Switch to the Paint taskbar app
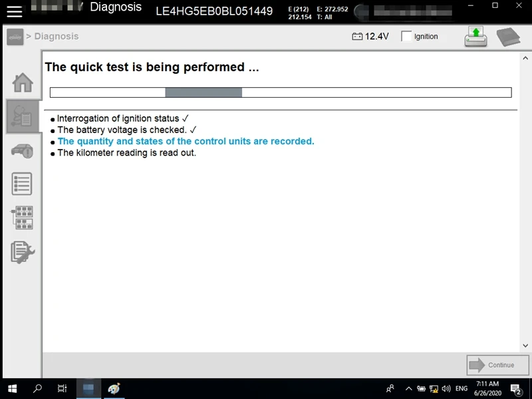 114,388
